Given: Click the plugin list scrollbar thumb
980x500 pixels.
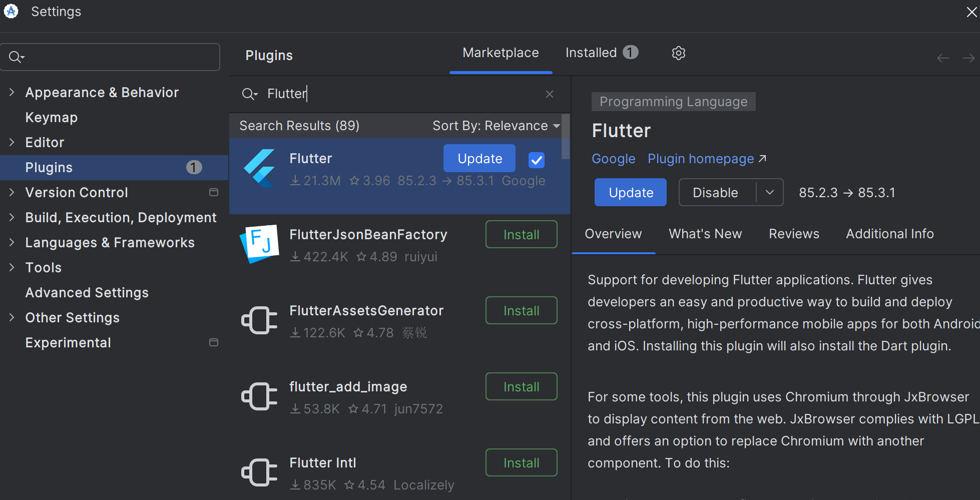Looking at the screenshot, I should (x=566, y=137).
